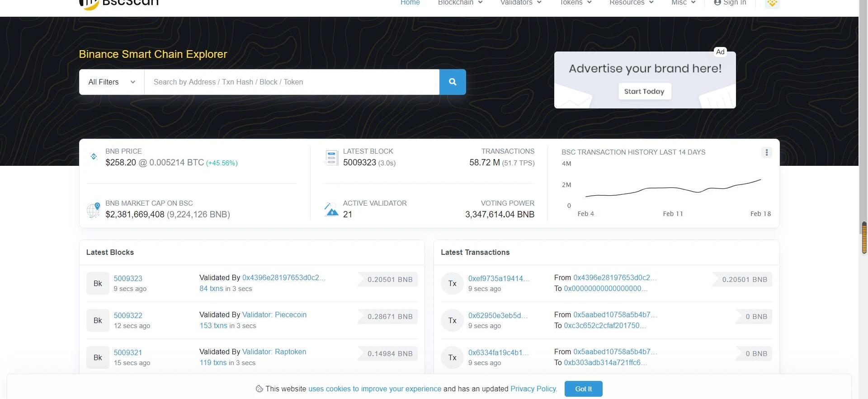Focus the address search input field
868x399 pixels.
coord(292,82)
